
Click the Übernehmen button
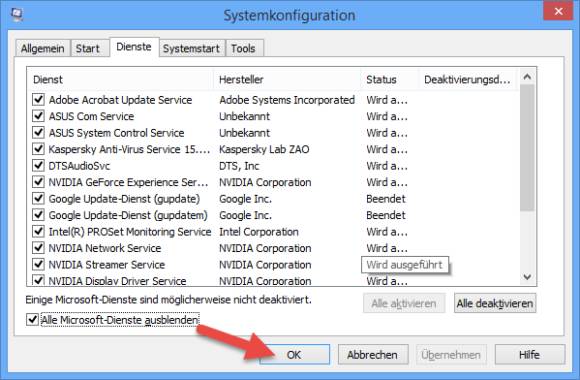point(451,355)
